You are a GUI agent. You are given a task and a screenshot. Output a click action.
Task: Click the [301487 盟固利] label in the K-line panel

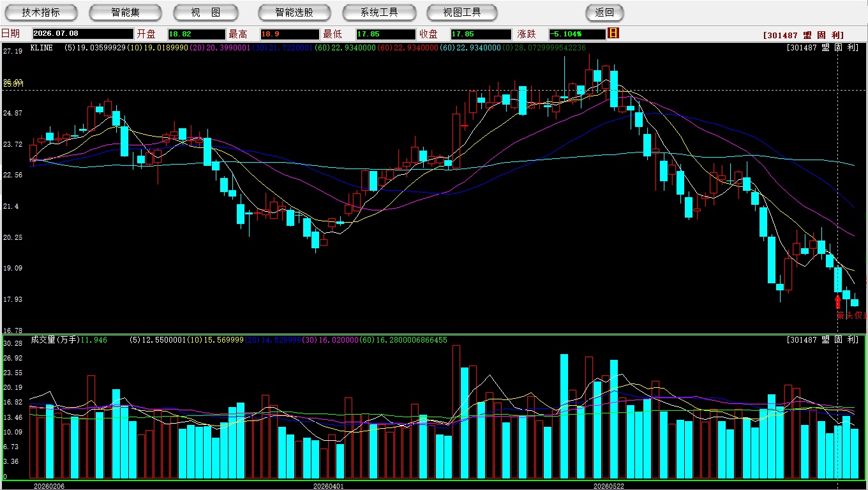[823, 48]
